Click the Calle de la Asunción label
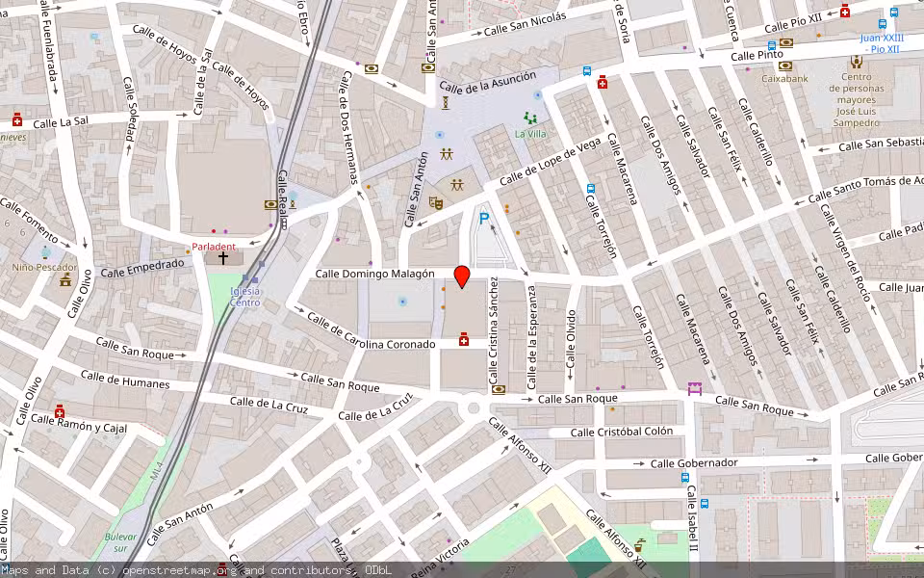 coord(488,83)
